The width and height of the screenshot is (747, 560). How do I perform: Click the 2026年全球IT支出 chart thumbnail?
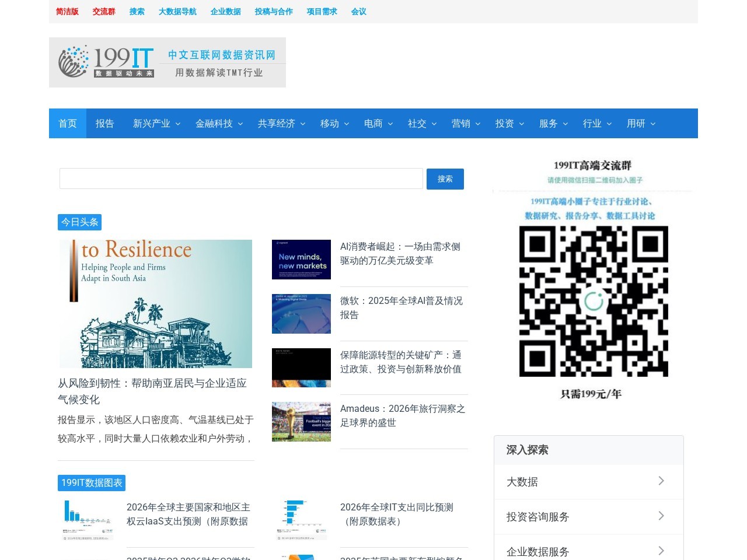(301, 519)
